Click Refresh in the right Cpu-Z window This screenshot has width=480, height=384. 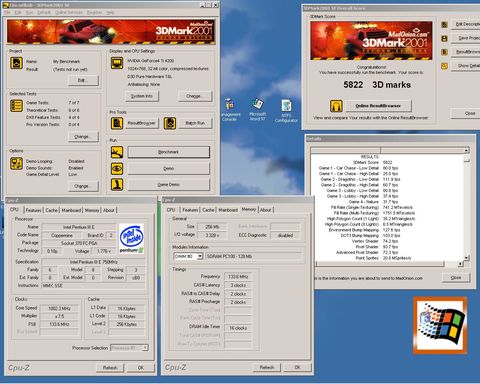[267, 367]
